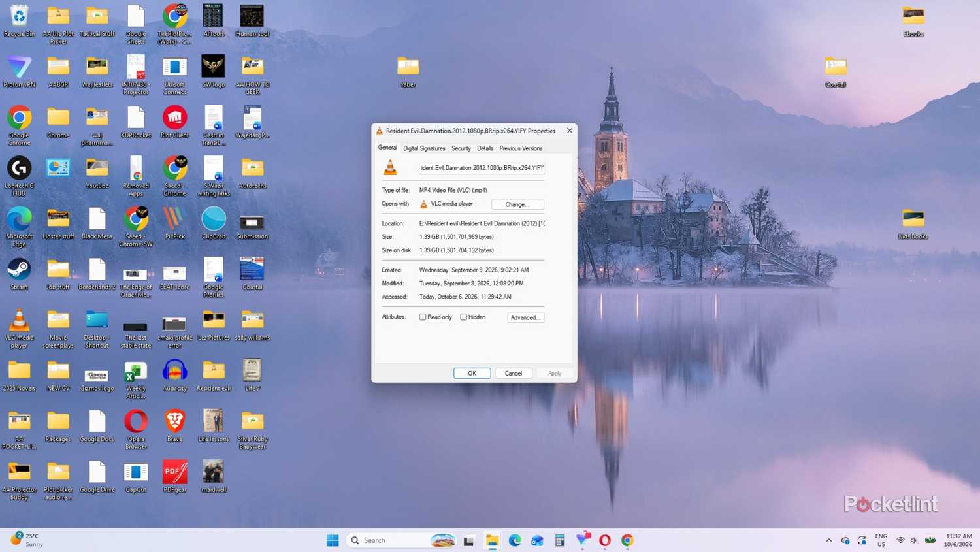980x552 pixels.
Task: Open the PicPick desktop shortcut
Action: pyautogui.click(x=174, y=223)
